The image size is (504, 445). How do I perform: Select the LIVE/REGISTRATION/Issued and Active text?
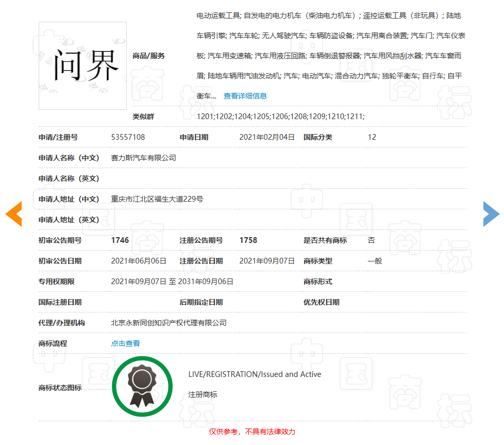coord(255,374)
